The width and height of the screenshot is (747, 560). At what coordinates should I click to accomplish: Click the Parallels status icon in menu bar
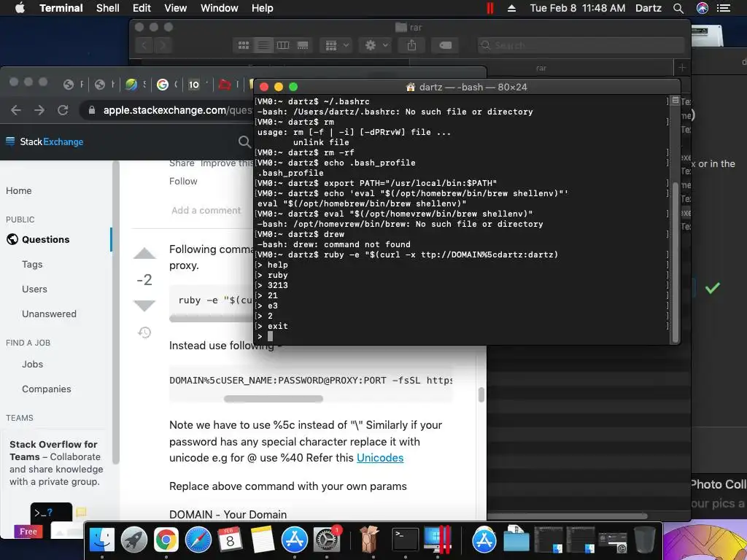[489, 8]
